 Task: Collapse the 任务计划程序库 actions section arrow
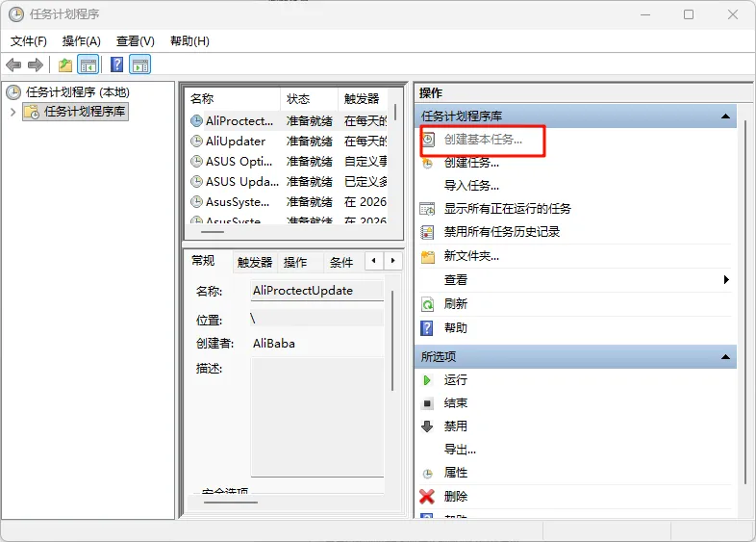(x=725, y=116)
